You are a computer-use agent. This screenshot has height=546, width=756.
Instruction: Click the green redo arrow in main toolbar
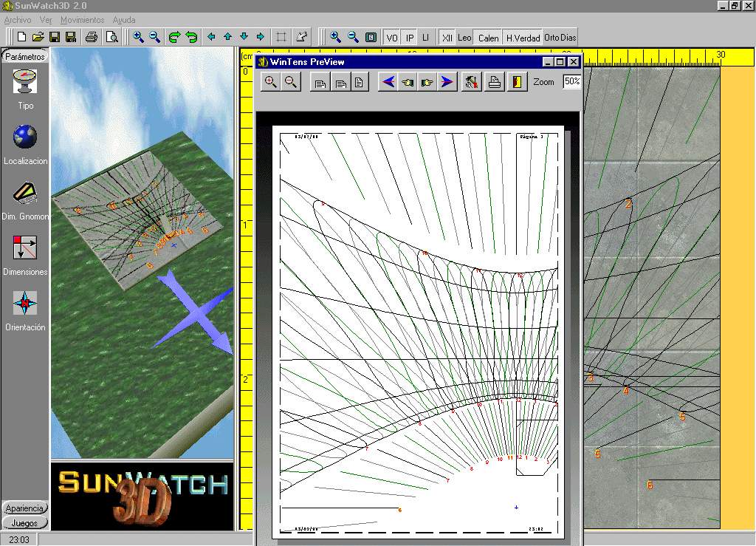(x=174, y=37)
